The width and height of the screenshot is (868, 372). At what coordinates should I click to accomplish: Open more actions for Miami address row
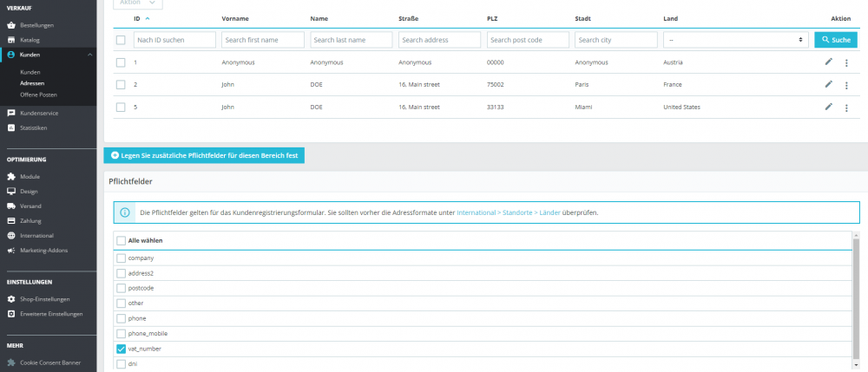(846, 108)
